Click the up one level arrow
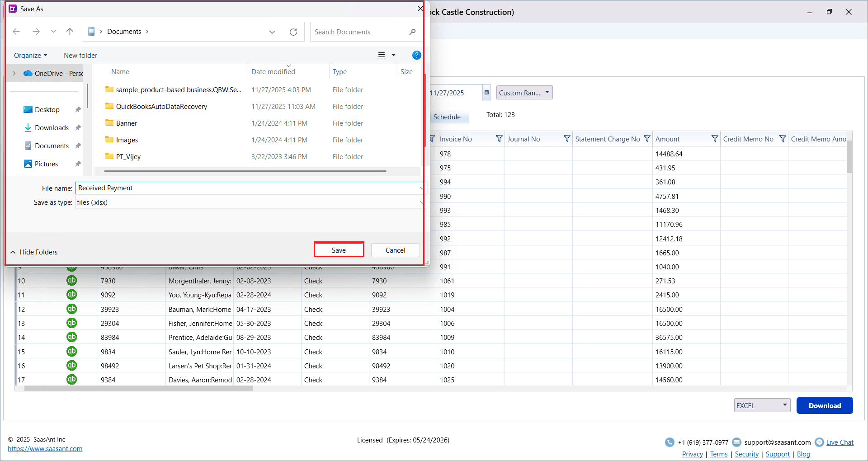 (70, 32)
